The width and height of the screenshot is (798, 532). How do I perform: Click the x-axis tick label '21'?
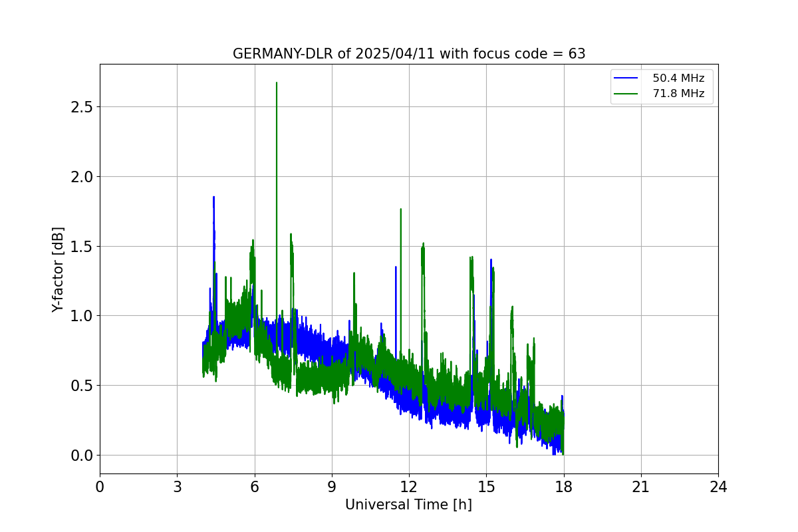pyautogui.click(x=641, y=487)
